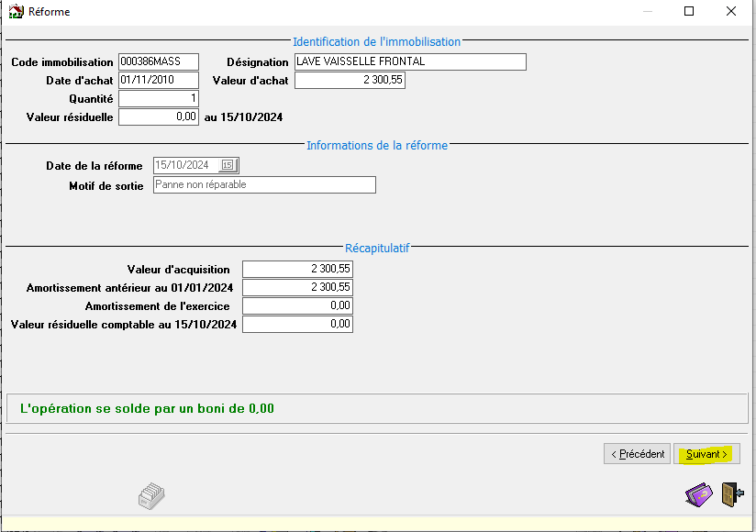The height and width of the screenshot is (532, 756).
Task: Maximize the Réforme window
Action: pos(689,12)
